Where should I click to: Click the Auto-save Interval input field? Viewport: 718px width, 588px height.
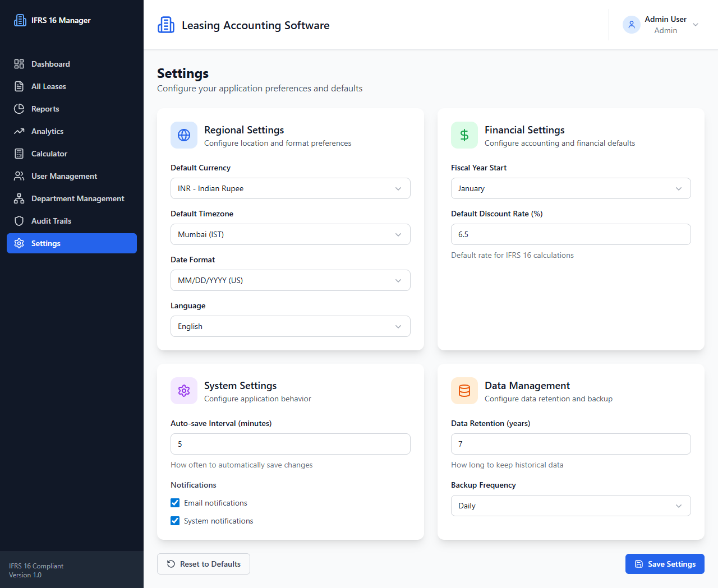[291, 444]
